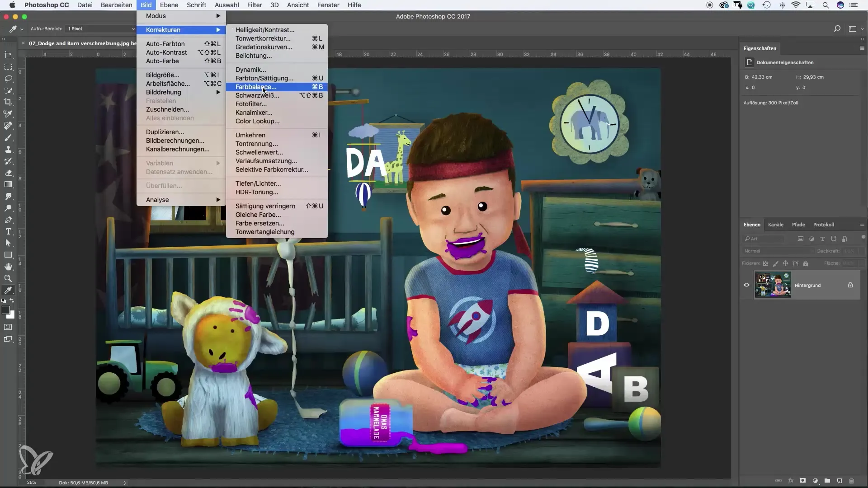Click the foreground color swatch
Image resolution: width=868 pixels, height=488 pixels.
[6, 310]
